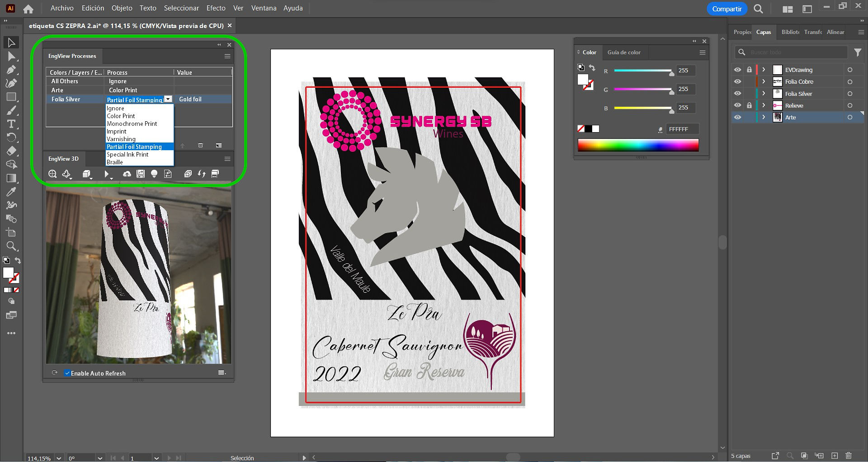Select the Rectangle tool

point(11,97)
